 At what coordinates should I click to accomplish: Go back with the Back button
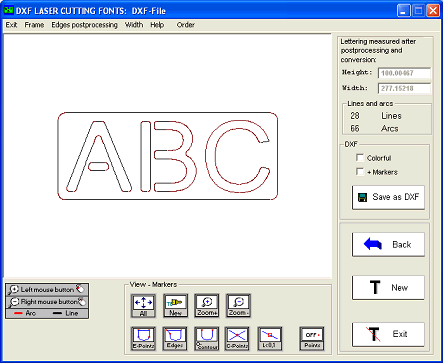388,244
